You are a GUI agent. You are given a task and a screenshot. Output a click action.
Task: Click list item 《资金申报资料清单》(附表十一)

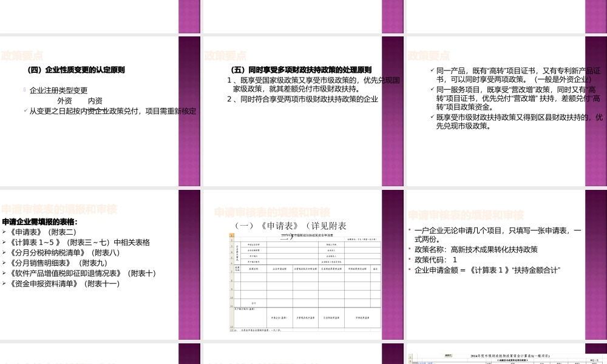coord(64,284)
